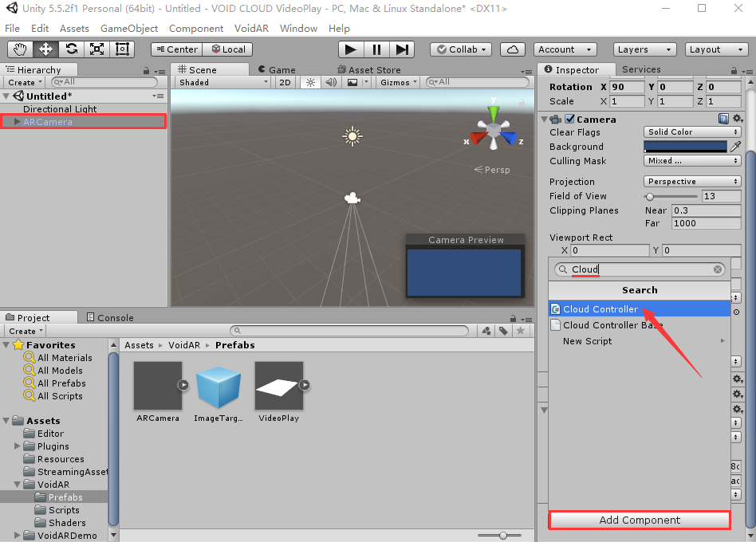Image resolution: width=756 pixels, height=542 pixels.
Task: Open Projection Perspective dropdown
Action: [692, 182]
